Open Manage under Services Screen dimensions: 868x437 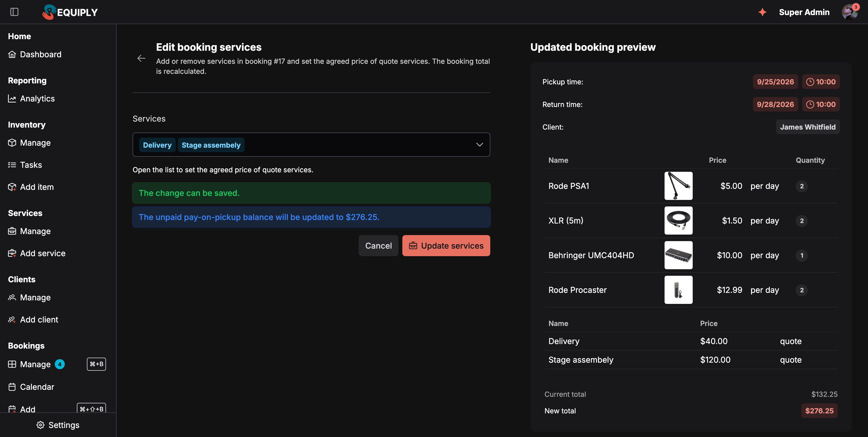coord(29,231)
